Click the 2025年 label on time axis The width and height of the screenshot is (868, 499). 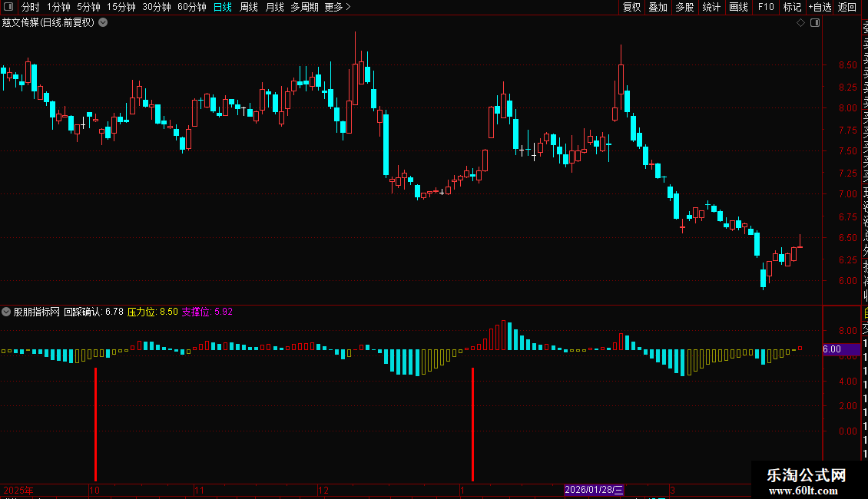click(18, 490)
